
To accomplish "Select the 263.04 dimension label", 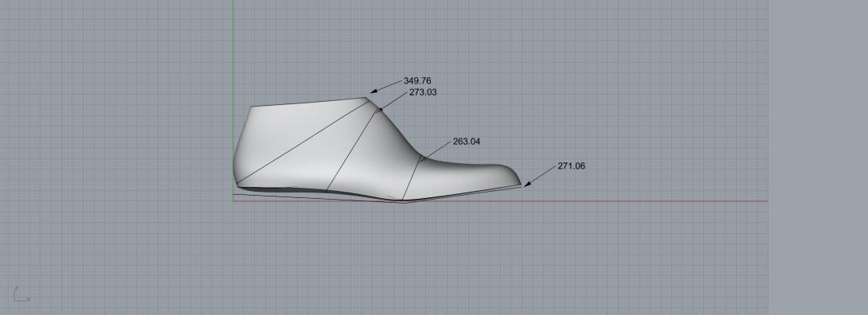I will click(467, 142).
